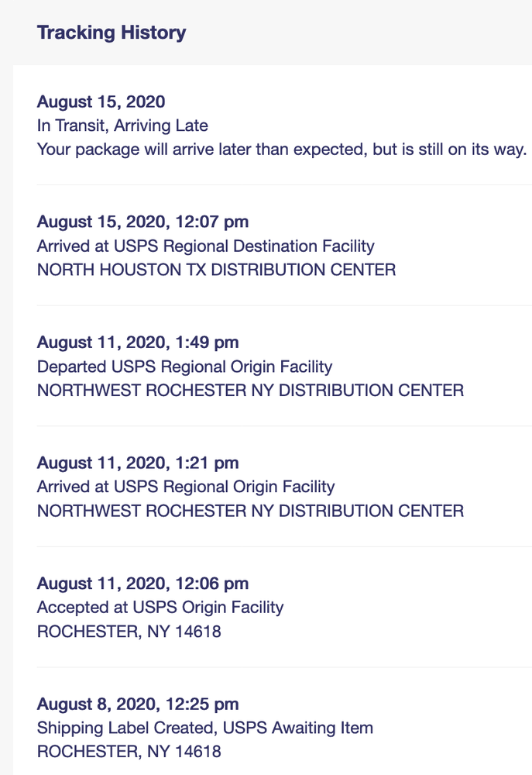Select Shipping Label Created, USPS Awaiting Item
532x775 pixels.
tap(205, 728)
